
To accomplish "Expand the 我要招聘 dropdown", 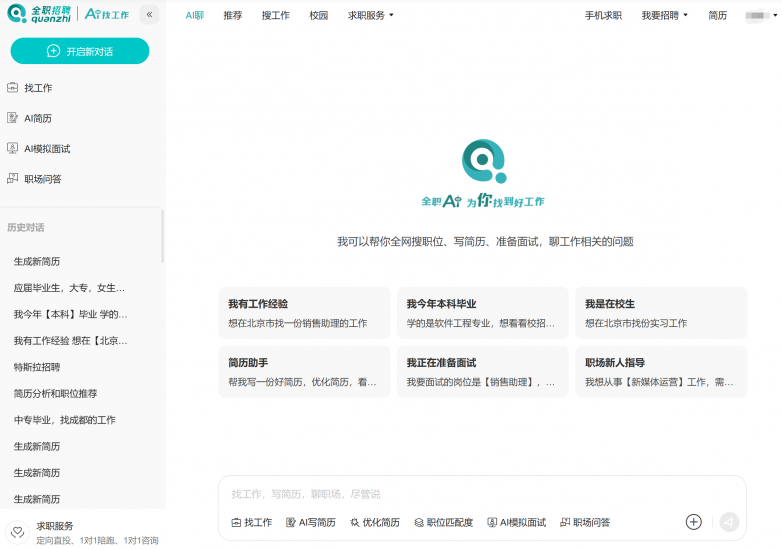I will click(664, 16).
